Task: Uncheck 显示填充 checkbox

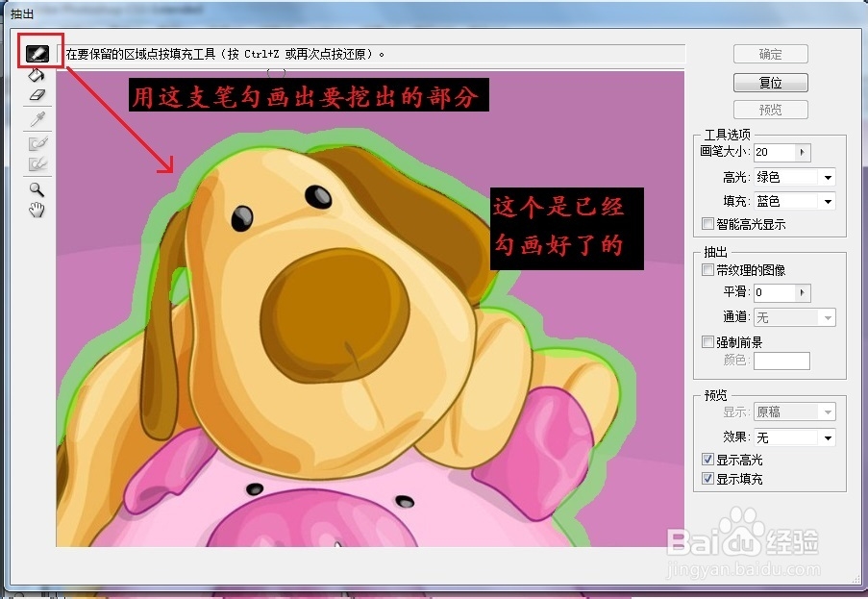Action: (x=707, y=478)
